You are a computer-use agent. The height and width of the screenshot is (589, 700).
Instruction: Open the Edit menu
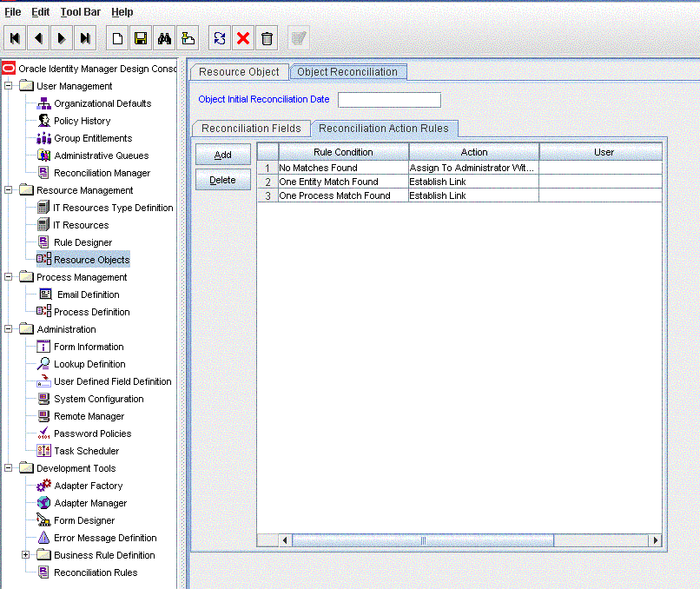tap(40, 12)
